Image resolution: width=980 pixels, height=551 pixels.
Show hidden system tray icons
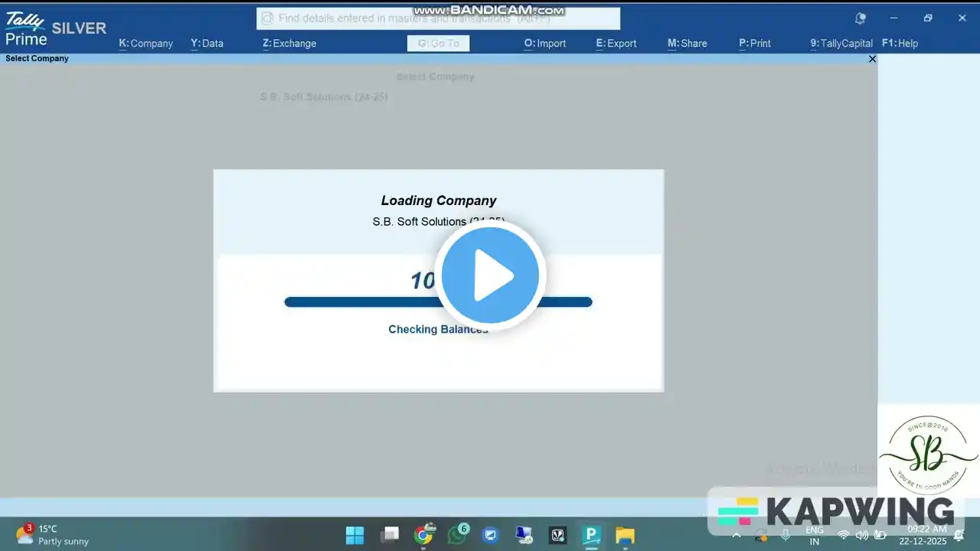[x=737, y=535]
